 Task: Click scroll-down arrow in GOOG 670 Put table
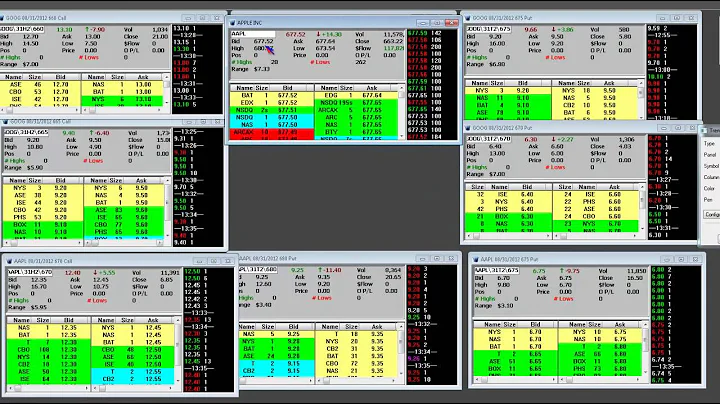pyautogui.click(x=642, y=228)
